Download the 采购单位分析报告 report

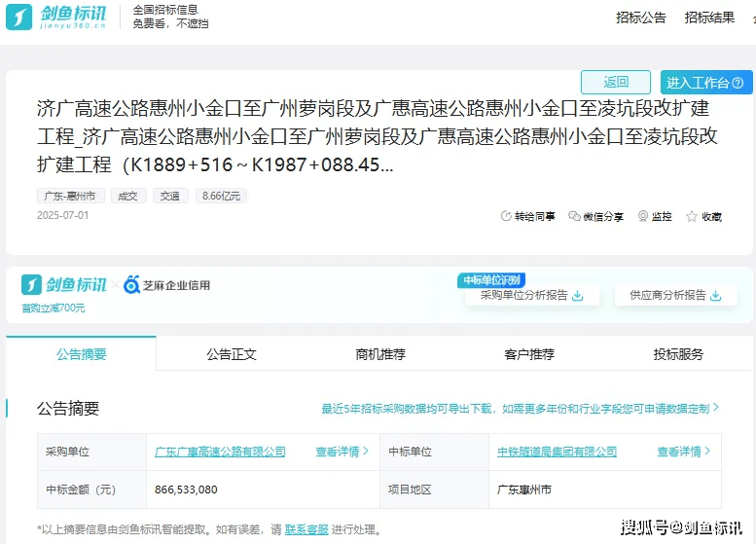[x=577, y=296]
